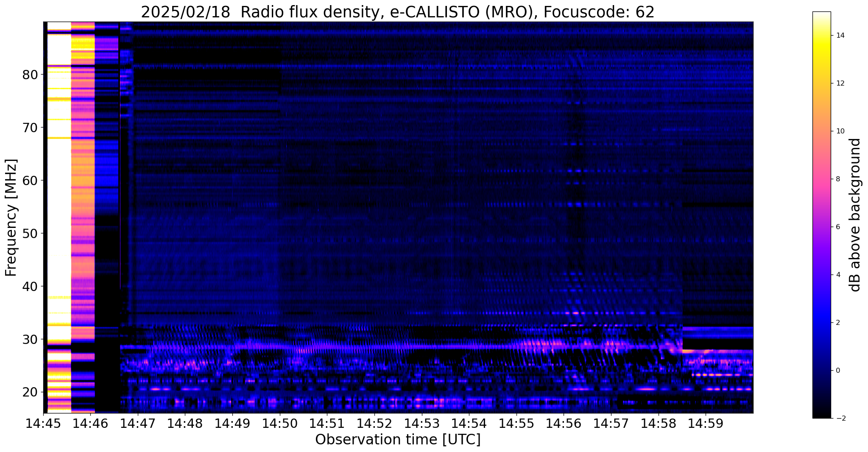This screenshot has height=452, width=868.
Task: Click the 14:53 time tick label
Action: coord(422,423)
